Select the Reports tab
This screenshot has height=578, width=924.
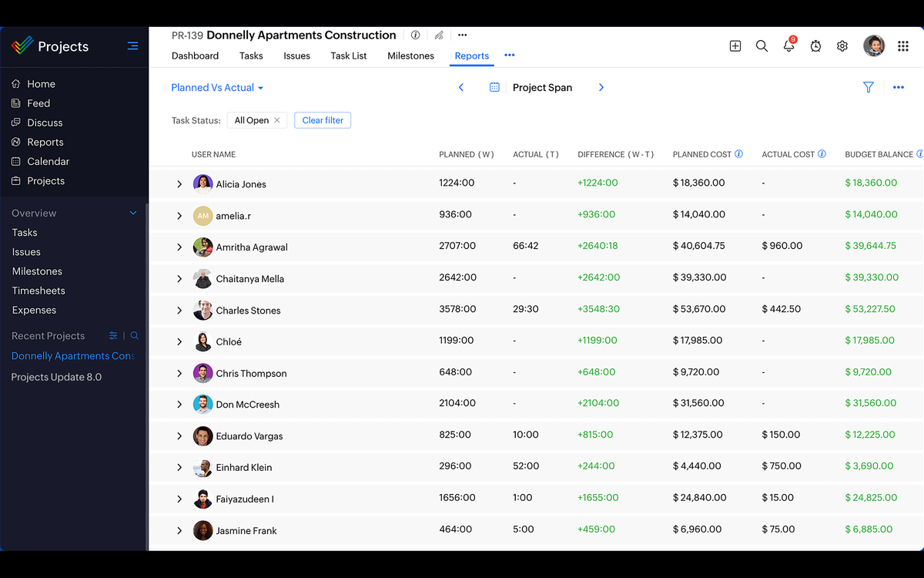tap(471, 55)
